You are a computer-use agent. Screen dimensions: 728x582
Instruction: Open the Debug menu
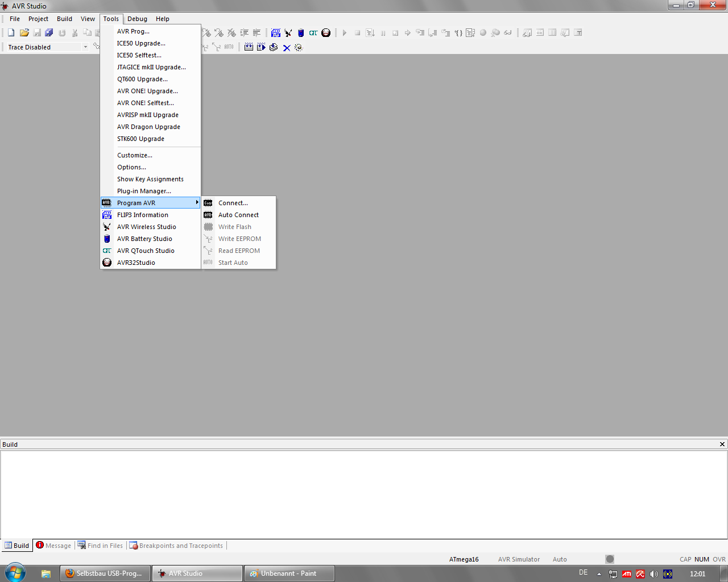coord(137,19)
